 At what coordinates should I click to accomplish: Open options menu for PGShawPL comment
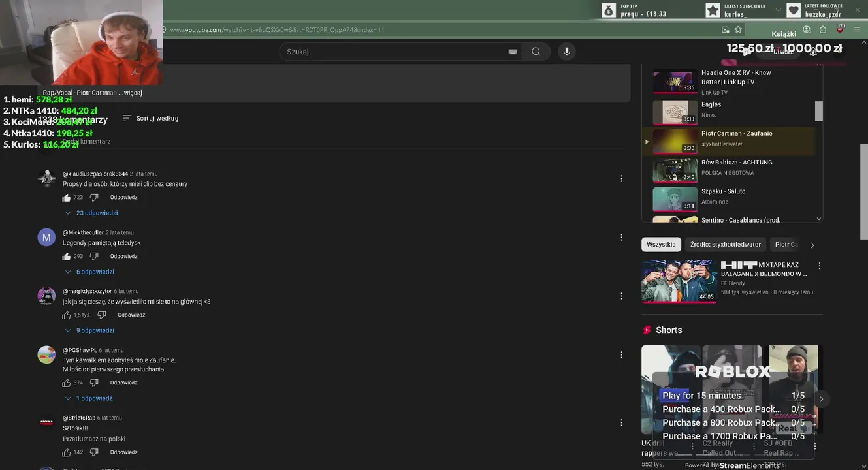621,354
